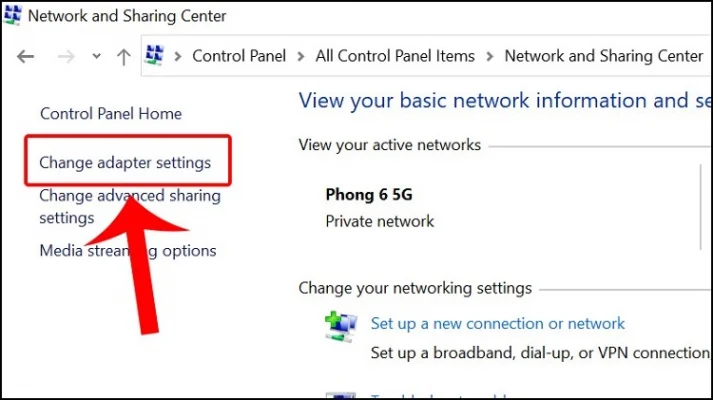Select All Control Panel Items breadcrumb
This screenshot has width=713, height=400.
pos(395,56)
